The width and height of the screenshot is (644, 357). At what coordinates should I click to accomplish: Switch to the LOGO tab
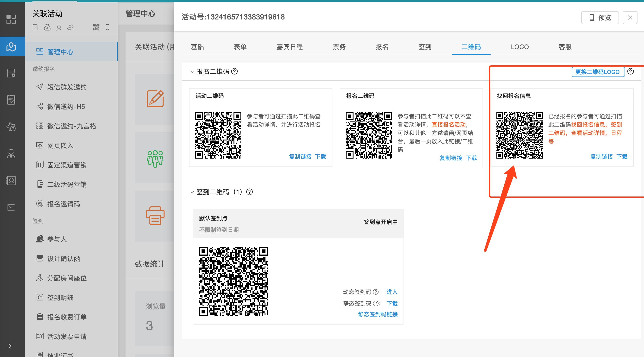point(520,47)
